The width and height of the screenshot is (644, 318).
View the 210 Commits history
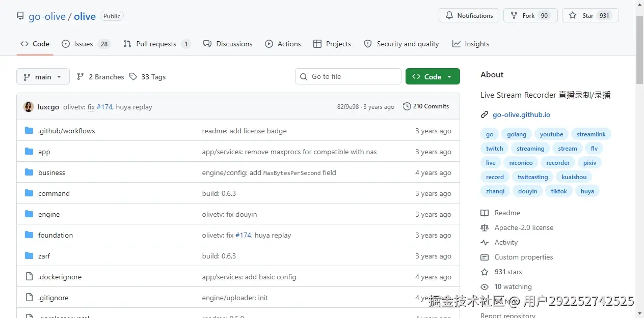click(x=426, y=106)
